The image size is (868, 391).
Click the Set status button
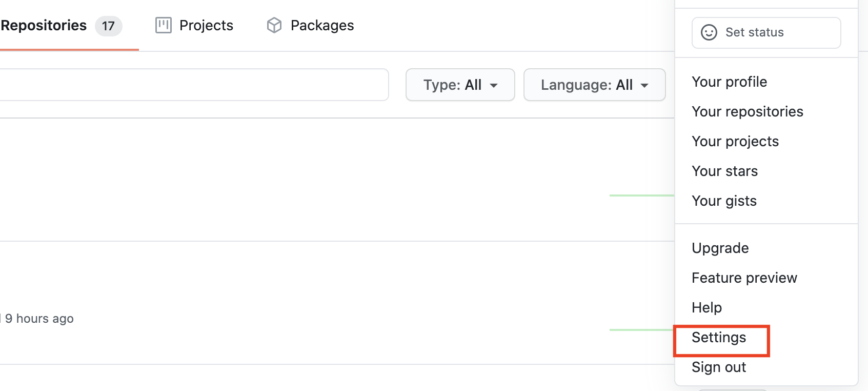(x=766, y=32)
